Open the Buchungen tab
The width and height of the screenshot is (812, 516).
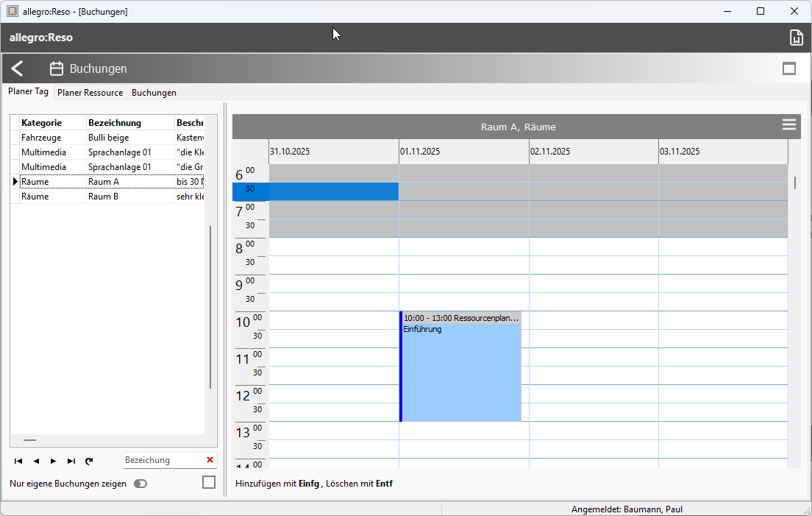[154, 93]
